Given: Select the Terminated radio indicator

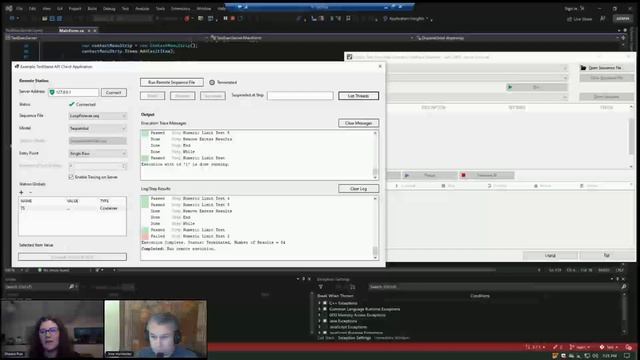Looking at the screenshot, I should [212, 82].
